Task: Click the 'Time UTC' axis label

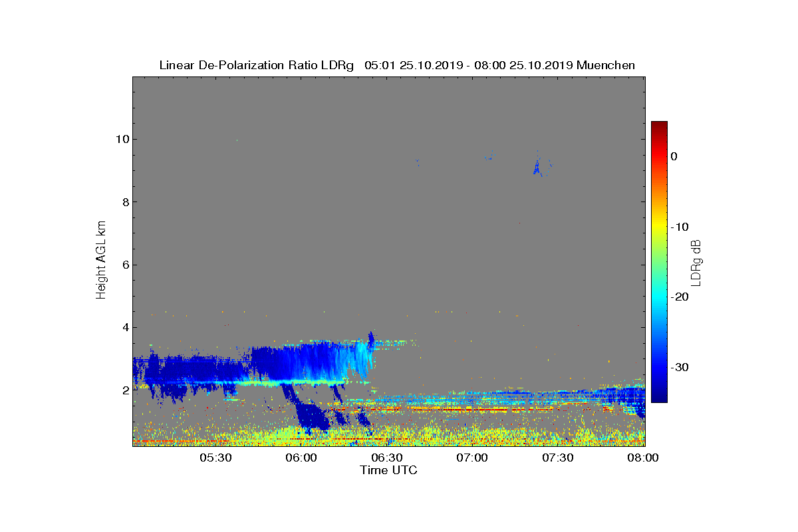Action: 388,470
